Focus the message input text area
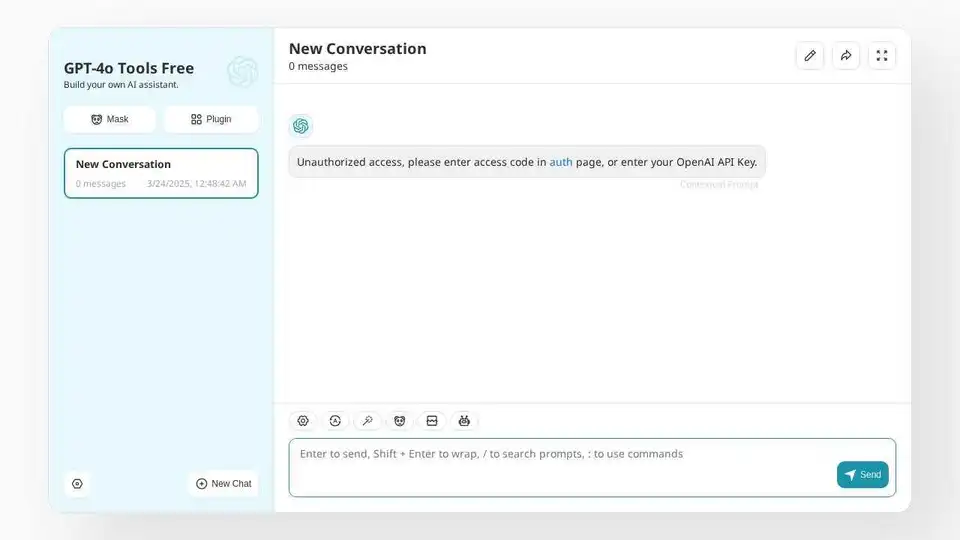 click(x=592, y=468)
